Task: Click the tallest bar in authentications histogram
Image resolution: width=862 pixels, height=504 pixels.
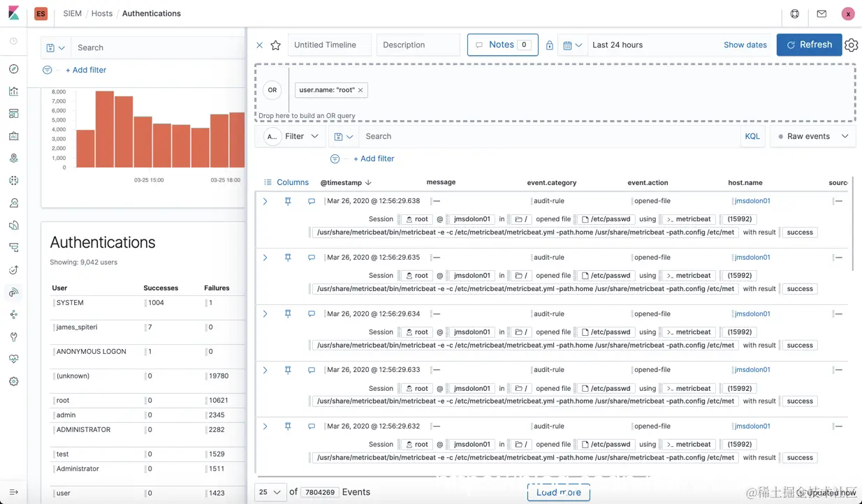Action: point(105,129)
